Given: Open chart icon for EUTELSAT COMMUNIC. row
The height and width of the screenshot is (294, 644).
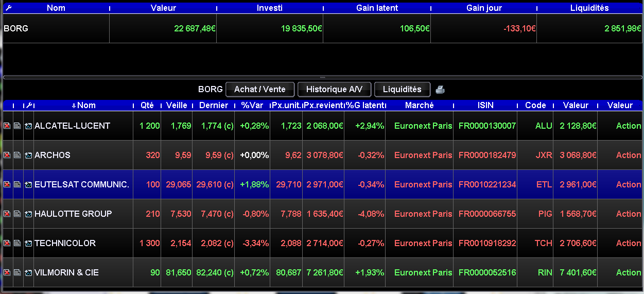Looking at the screenshot, I should pos(28,184).
